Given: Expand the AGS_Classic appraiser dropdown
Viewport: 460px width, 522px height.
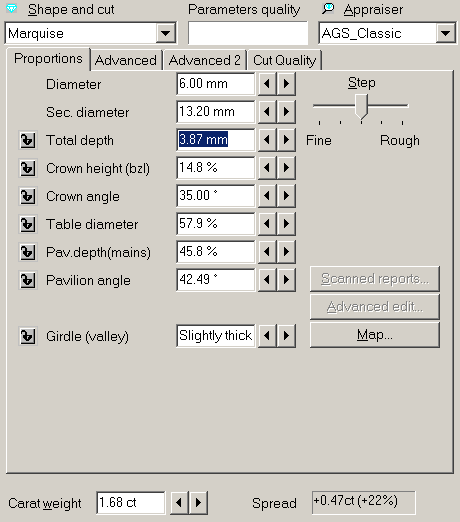Looking at the screenshot, I should tap(445, 33).
